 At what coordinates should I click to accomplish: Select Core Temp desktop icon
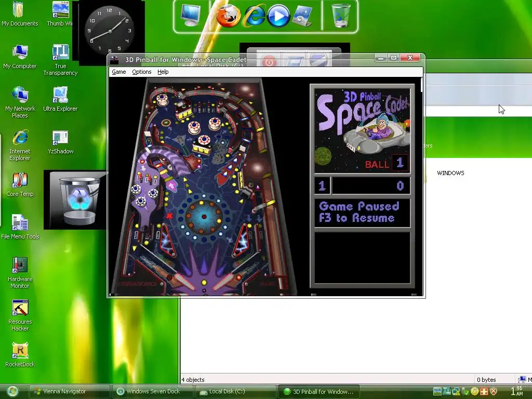tap(20, 184)
